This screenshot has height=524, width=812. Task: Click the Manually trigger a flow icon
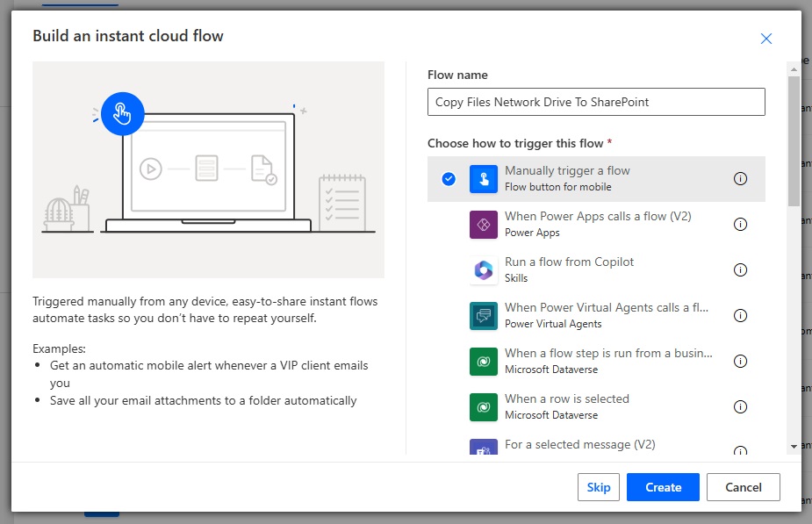[x=483, y=179]
